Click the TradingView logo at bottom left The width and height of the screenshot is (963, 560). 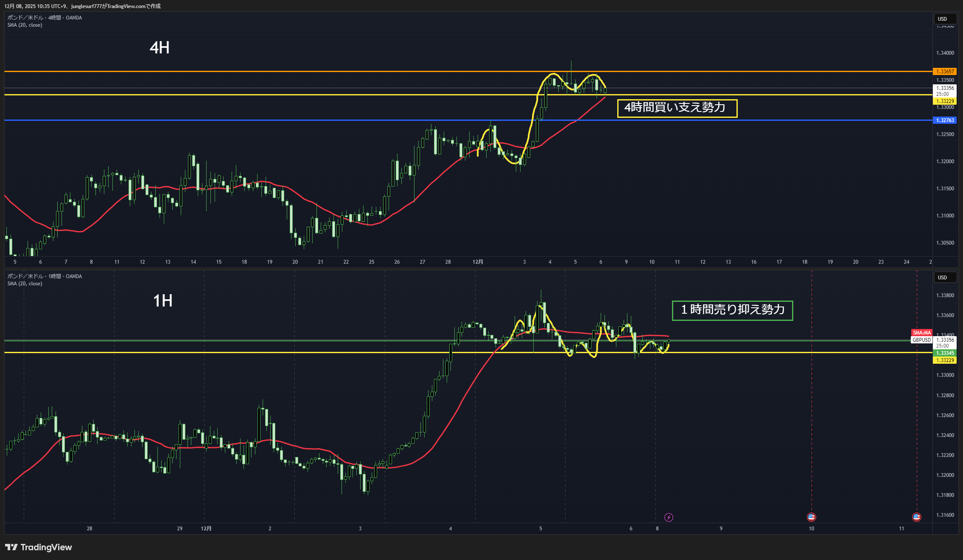pos(39,547)
